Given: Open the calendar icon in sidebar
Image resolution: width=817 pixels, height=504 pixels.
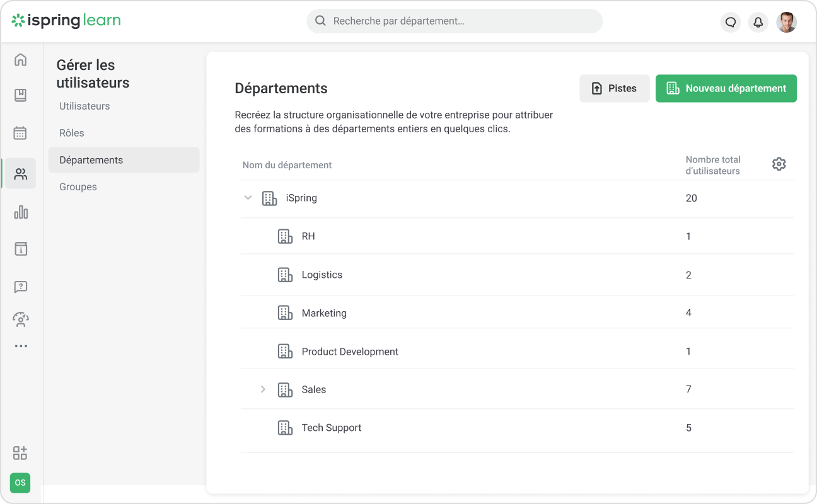Looking at the screenshot, I should [x=21, y=133].
